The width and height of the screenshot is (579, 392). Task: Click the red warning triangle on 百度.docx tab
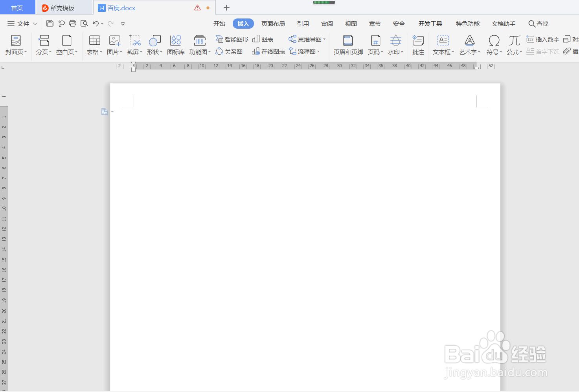point(197,7)
